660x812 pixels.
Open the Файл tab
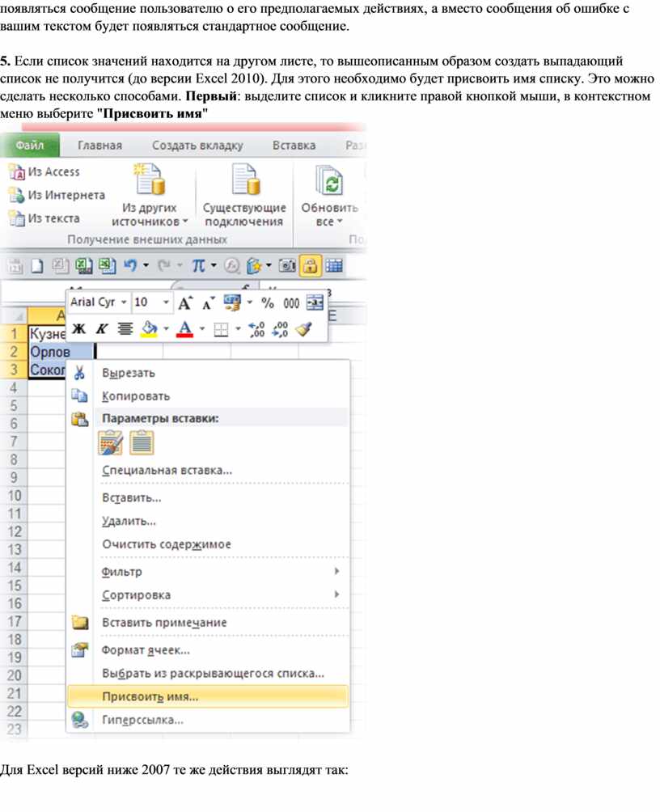(30, 146)
